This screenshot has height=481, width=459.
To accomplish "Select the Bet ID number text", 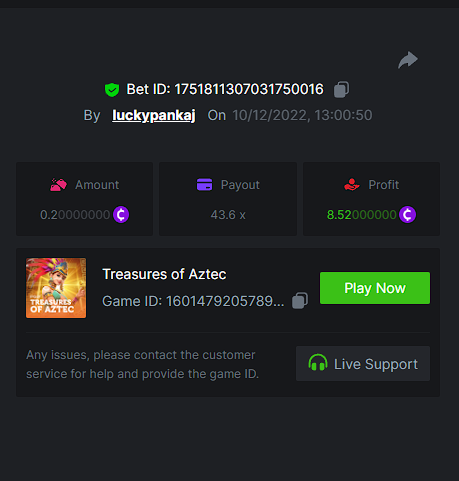I will click(x=249, y=89).
